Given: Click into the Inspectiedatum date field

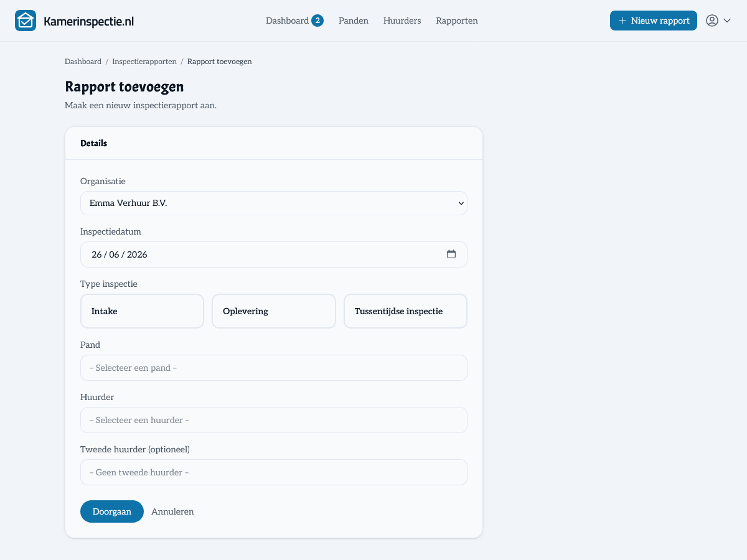Looking at the screenshot, I should click(x=274, y=254).
